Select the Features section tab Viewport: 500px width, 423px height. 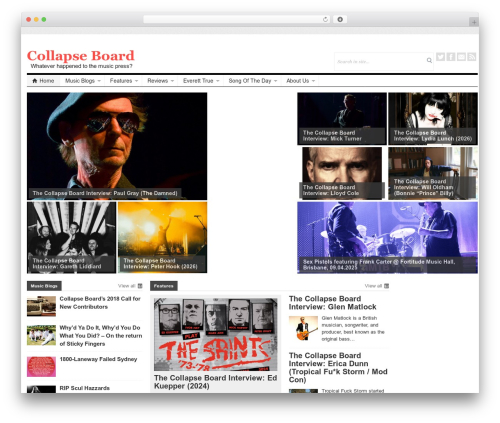[164, 286]
